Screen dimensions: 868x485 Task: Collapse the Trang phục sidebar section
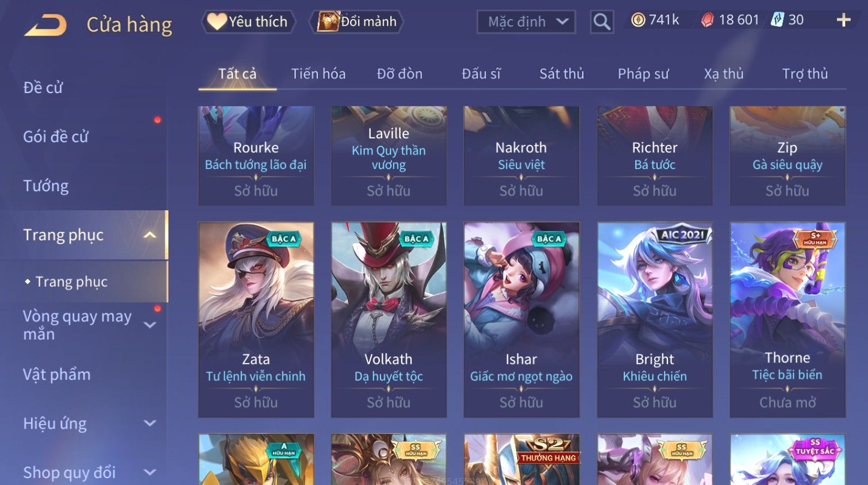(x=149, y=235)
